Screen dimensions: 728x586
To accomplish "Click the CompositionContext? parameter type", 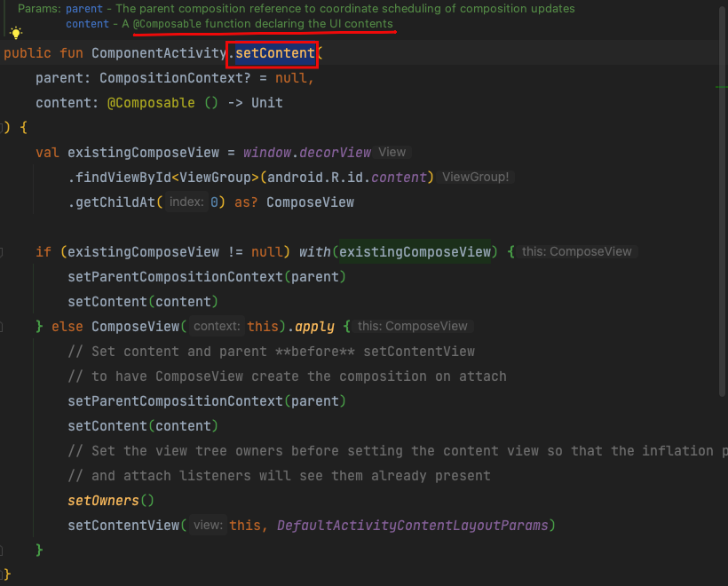I will pos(175,77).
